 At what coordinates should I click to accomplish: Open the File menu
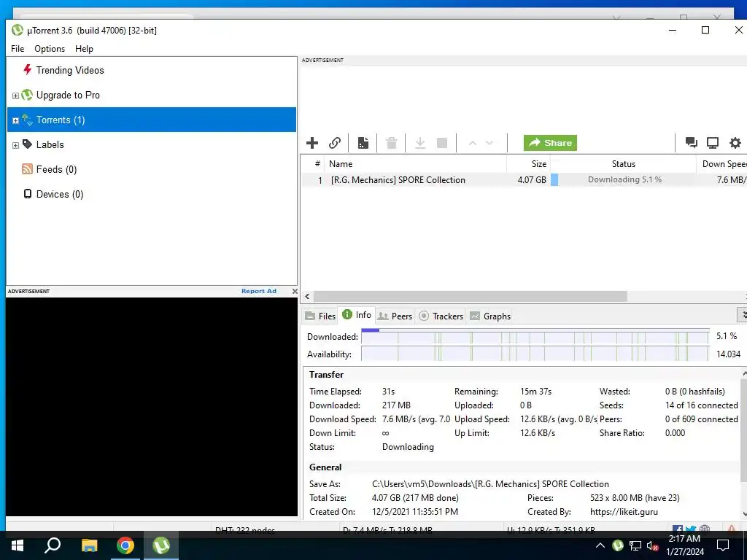click(x=18, y=49)
